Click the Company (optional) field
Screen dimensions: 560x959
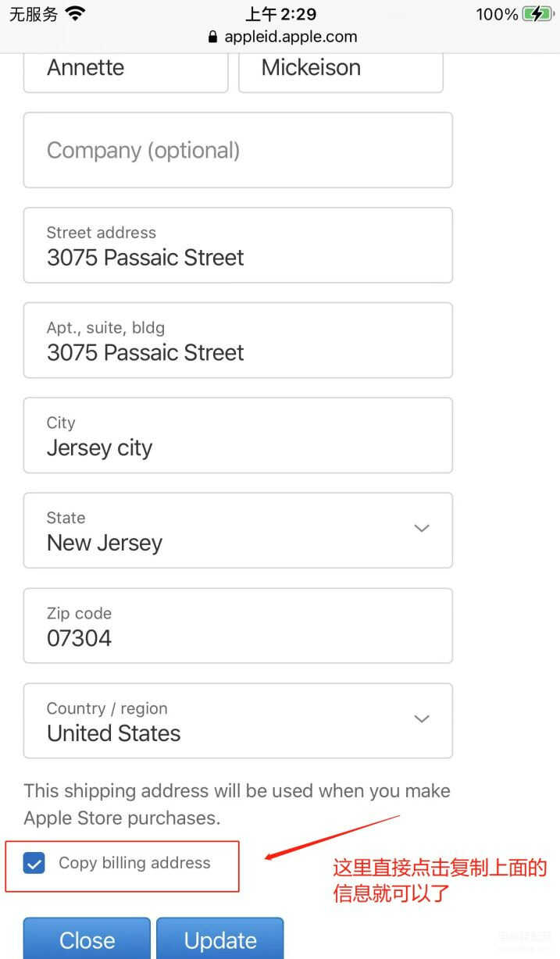pos(237,150)
